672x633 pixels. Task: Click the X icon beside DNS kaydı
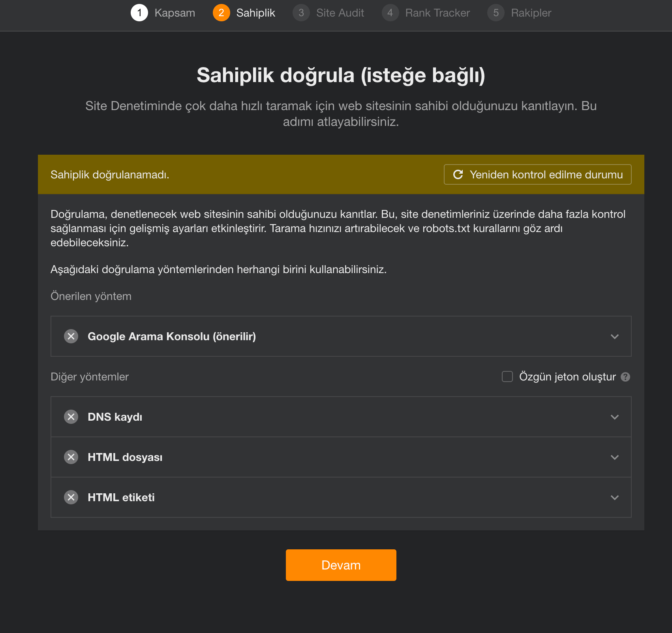(71, 417)
